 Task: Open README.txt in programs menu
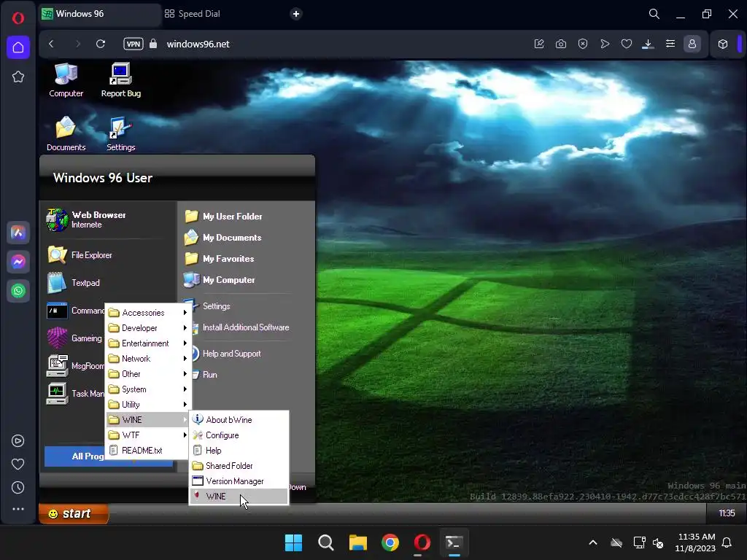(x=148, y=450)
